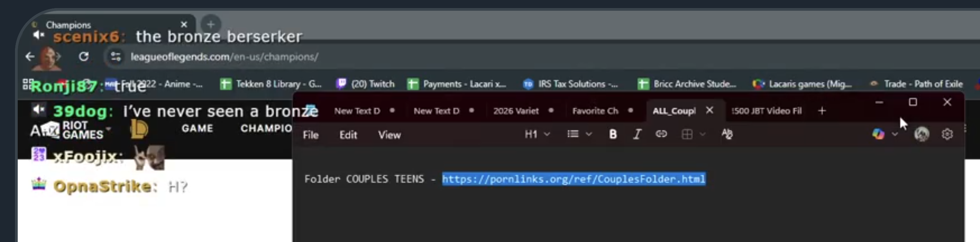Switch to the !500 JBT Video Fil tab
Screen dimensions: 980x242
[767, 111]
